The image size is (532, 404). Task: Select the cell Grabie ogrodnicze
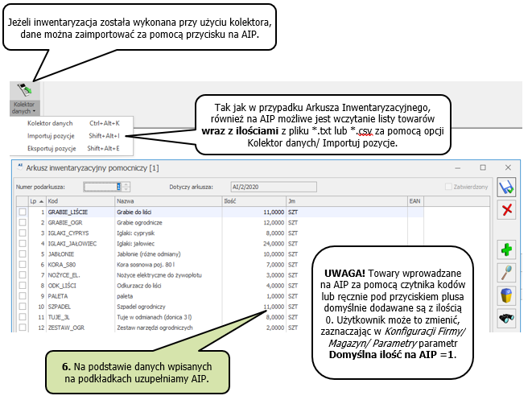coord(168,223)
